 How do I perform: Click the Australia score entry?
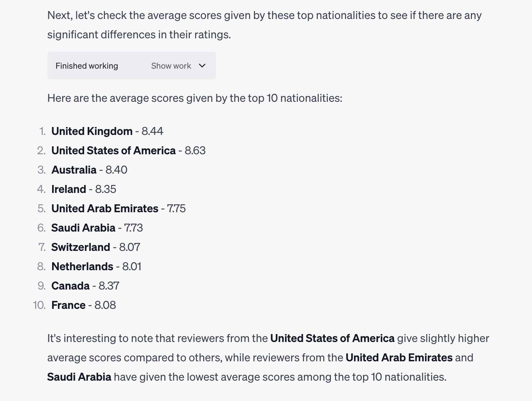[89, 170]
